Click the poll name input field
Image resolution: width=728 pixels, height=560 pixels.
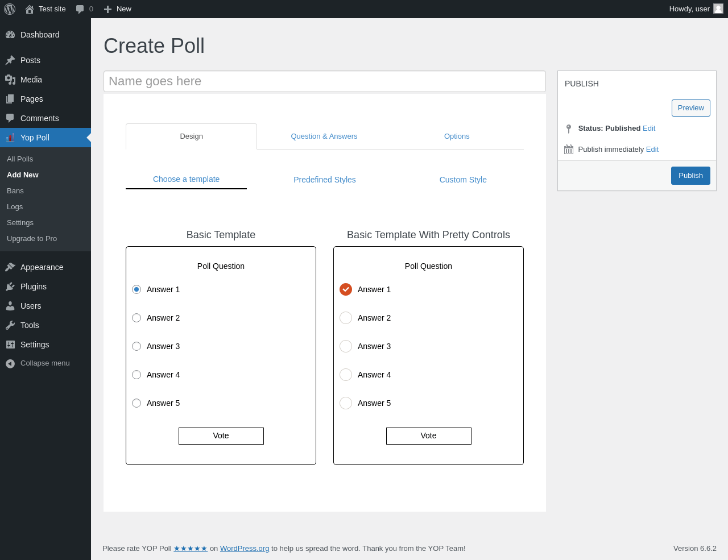324,81
